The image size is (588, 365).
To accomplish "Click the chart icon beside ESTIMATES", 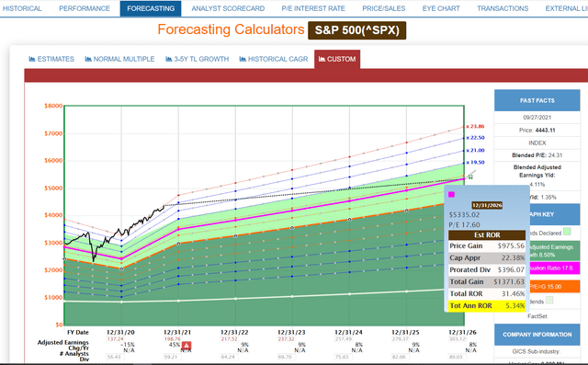I will pos(32,59).
